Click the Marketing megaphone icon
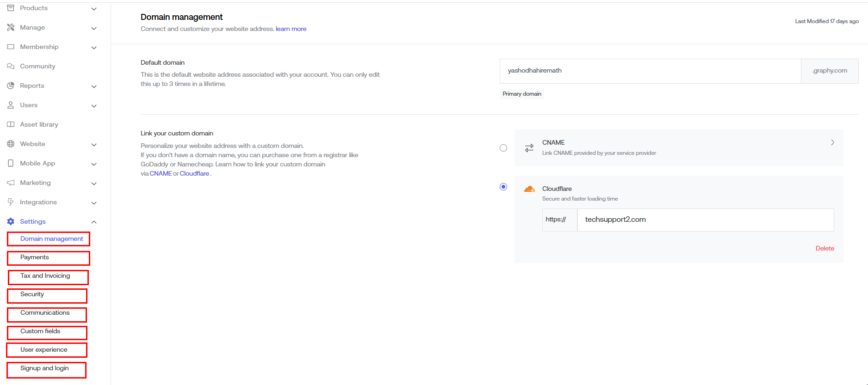868x385 pixels. tap(11, 183)
